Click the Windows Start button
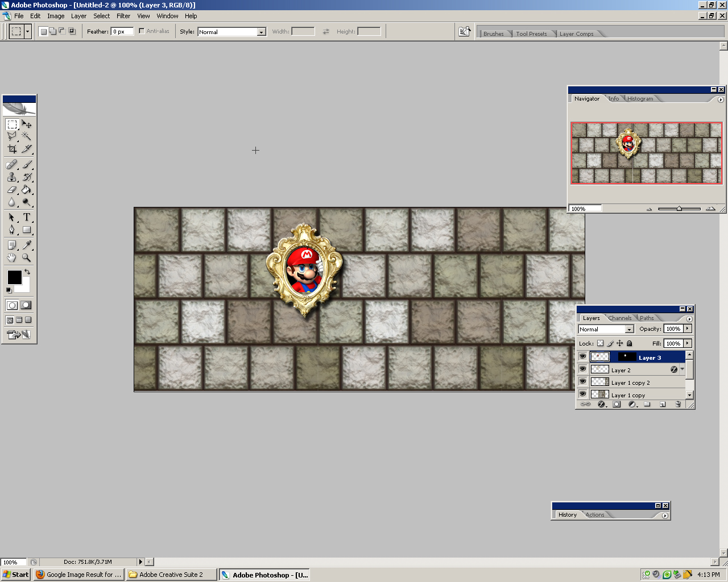Screen dimensions: 728x582 coord(16,575)
